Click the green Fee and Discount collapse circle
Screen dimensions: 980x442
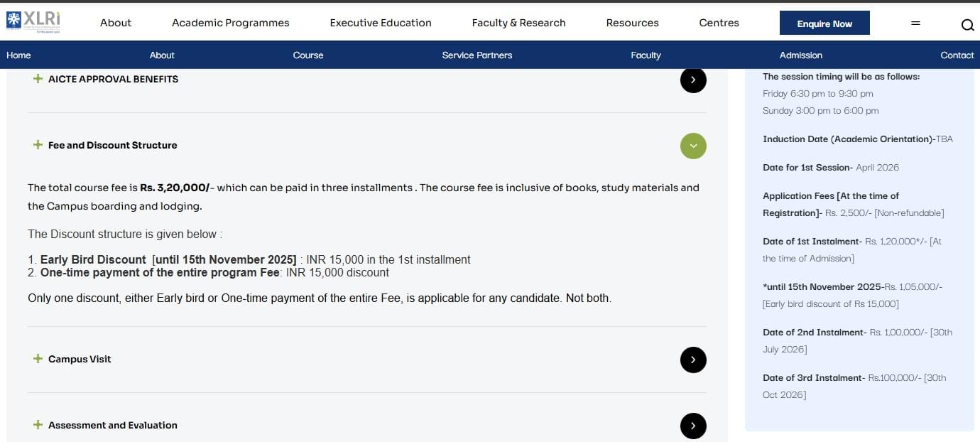[x=693, y=146]
